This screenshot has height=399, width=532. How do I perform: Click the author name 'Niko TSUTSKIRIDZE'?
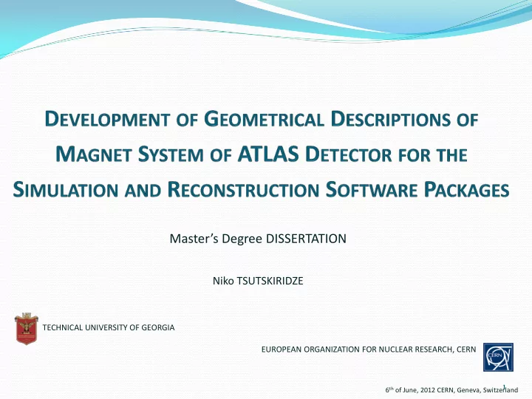[258, 281]
